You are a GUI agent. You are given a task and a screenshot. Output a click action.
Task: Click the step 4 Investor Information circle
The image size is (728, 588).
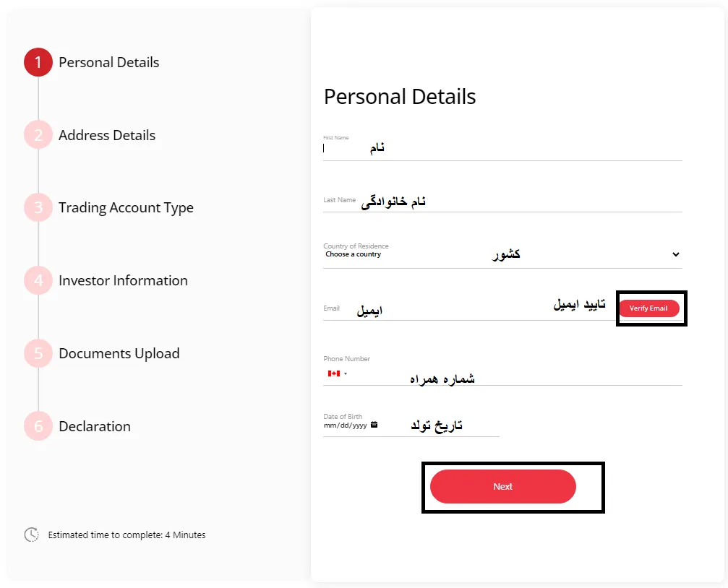[x=38, y=280]
